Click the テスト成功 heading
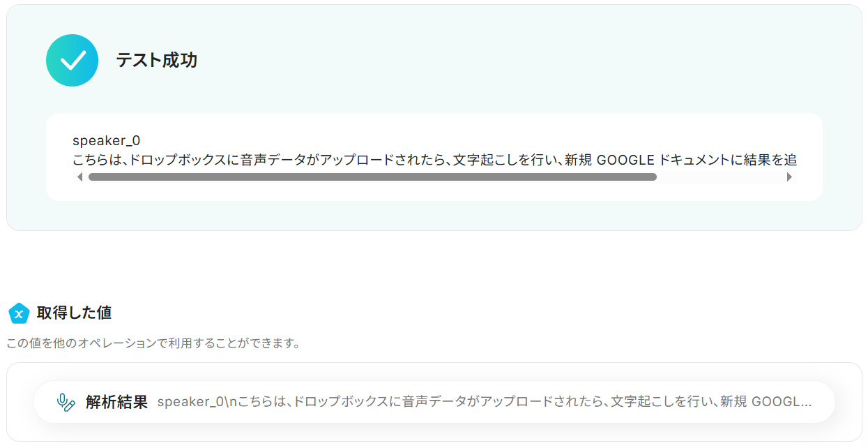Screen dimensions: 868x448 [x=156, y=61]
